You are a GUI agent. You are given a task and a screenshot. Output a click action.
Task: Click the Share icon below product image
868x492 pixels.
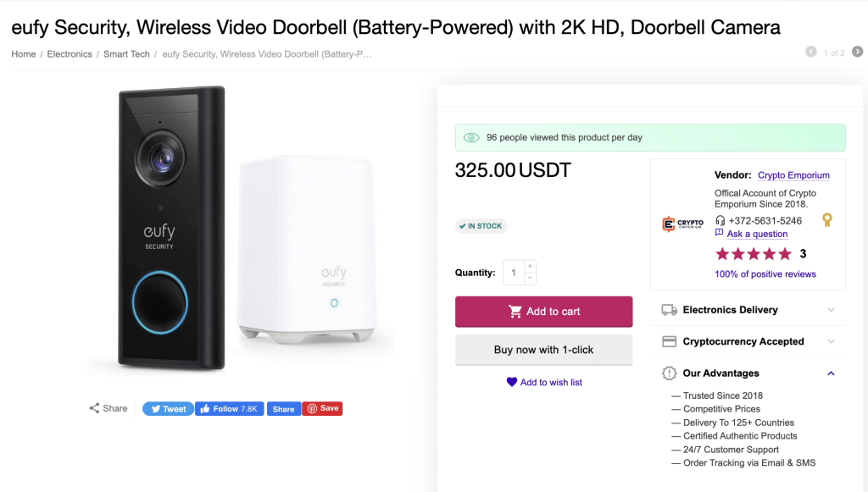point(95,408)
